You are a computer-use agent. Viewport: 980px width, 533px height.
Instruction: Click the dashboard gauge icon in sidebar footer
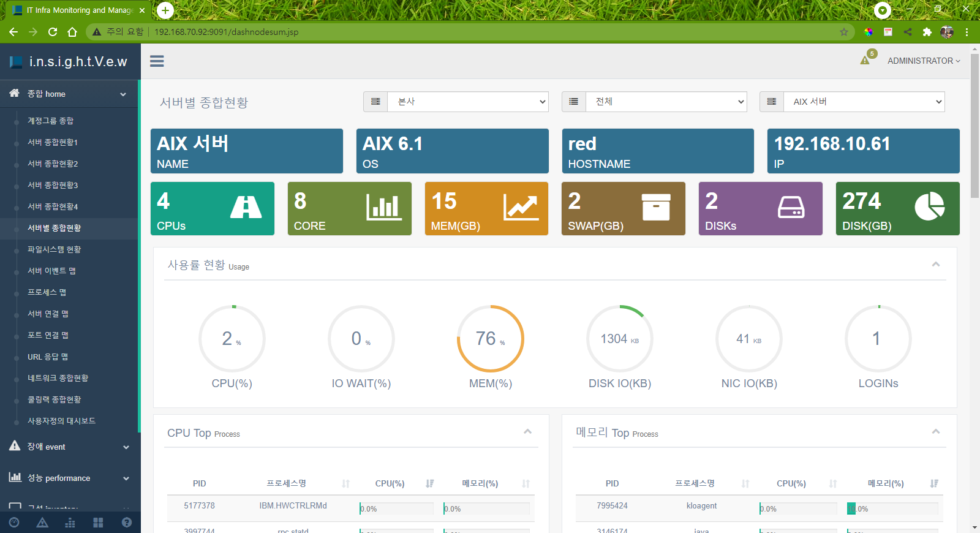tap(14, 523)
